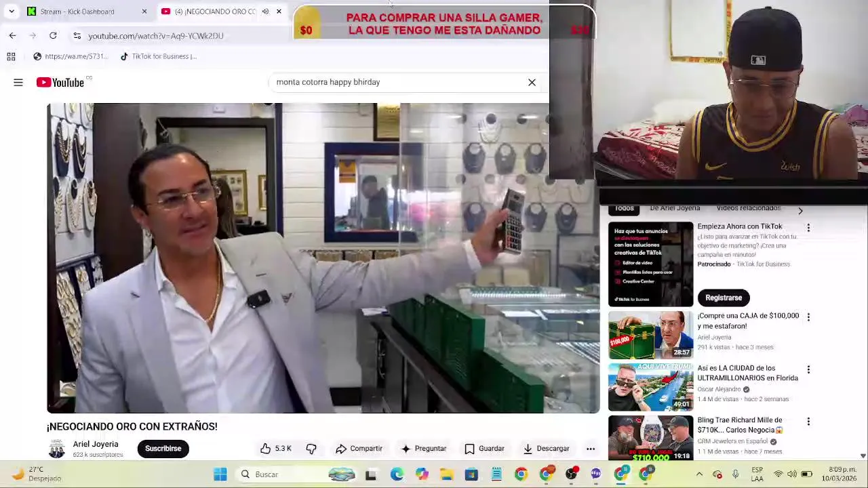Show hidden system tray icons
This screenshot has width=868, height=488.
pyautogui.click(x=699, y=474)
